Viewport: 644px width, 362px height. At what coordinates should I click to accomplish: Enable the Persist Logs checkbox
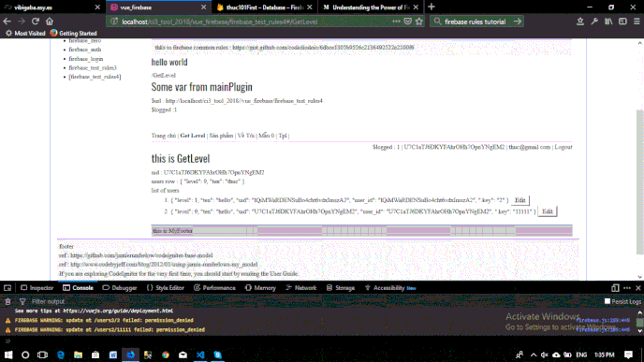click(607, 301)
